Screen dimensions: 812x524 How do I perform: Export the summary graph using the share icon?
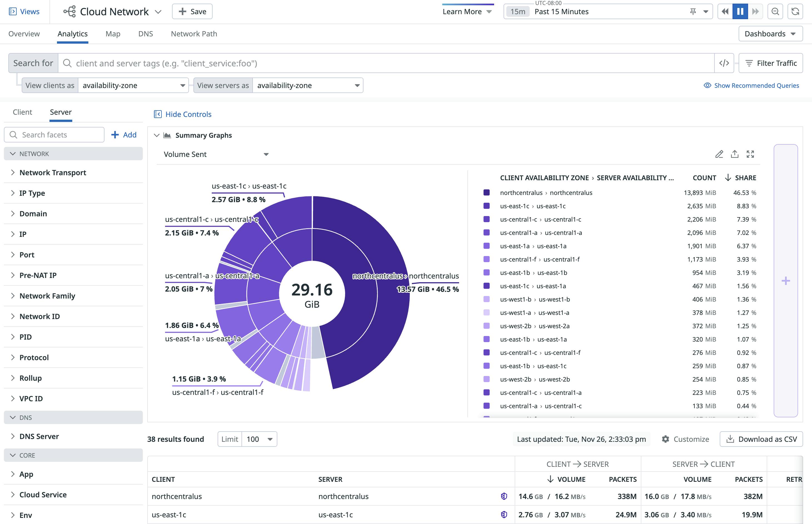[x=735, y=154]
